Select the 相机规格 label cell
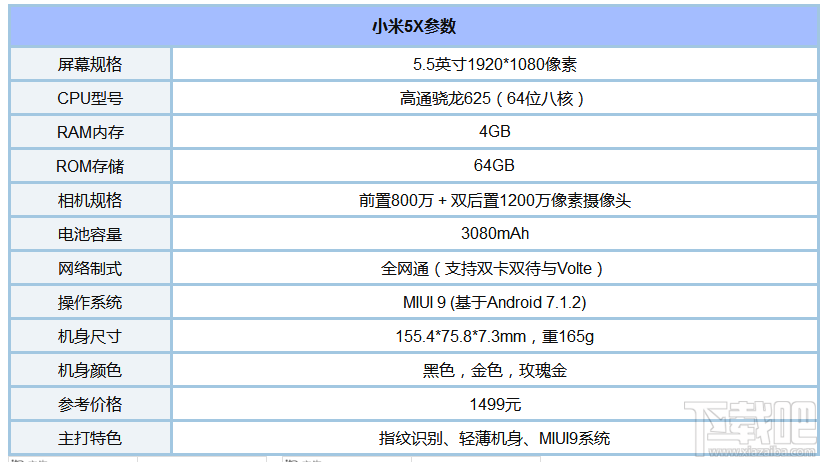The height and width of the screenshot is (462, 824). click(90, 200)
